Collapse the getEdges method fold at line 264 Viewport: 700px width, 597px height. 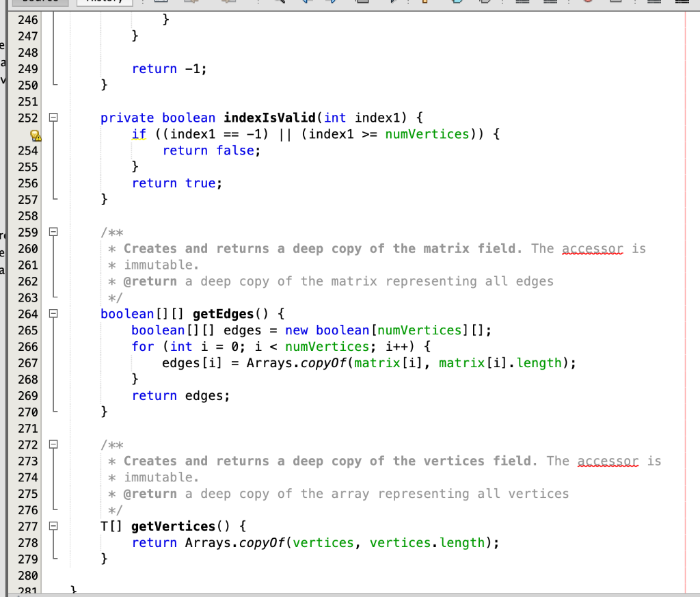point(53,313)
